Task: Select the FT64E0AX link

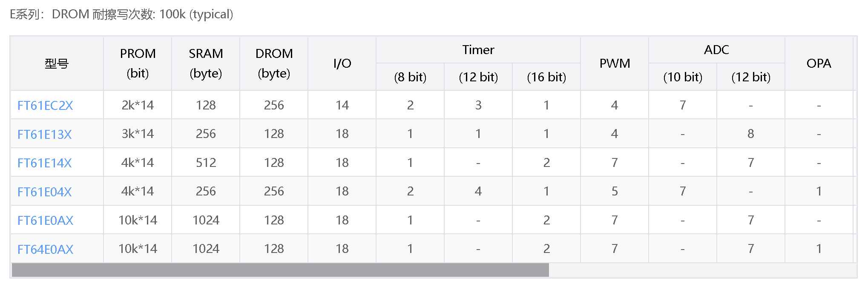Action: (45, 249)
